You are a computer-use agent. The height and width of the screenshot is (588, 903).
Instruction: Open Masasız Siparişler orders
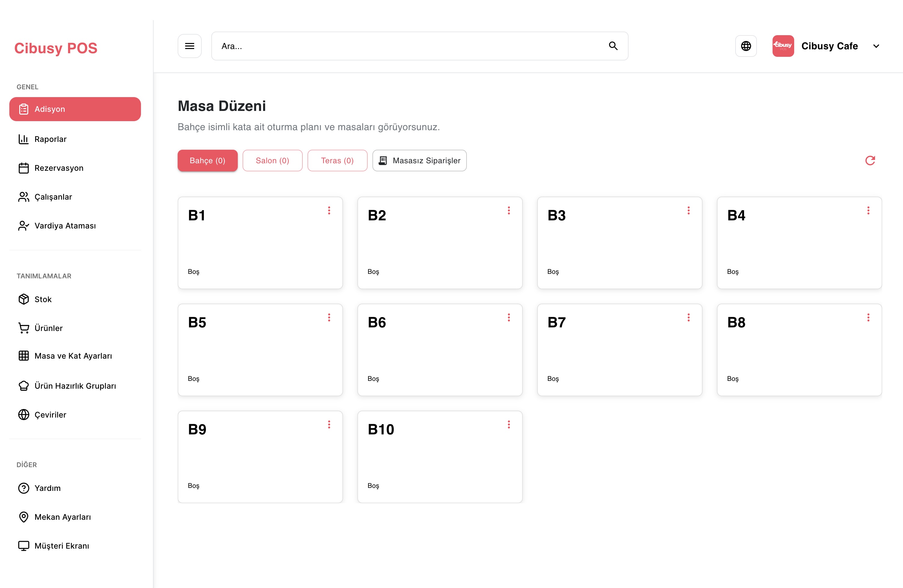click(x=419, y=161)
